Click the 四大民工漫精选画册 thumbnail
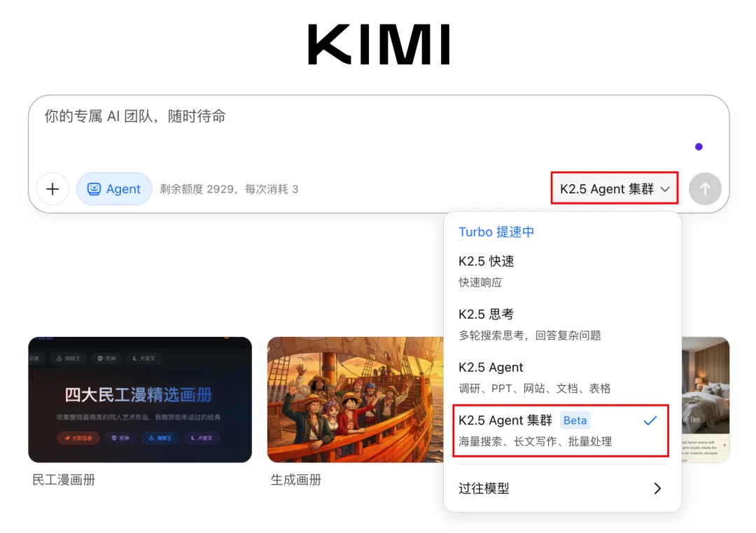Viewport: 756px width, 533px height. (x=139, y=399)
